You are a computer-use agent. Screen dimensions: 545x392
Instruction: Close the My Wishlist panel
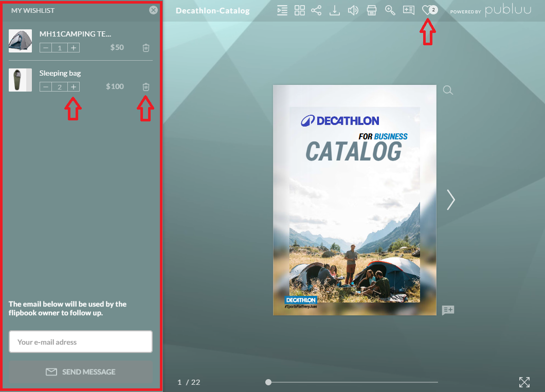[153, 10]
